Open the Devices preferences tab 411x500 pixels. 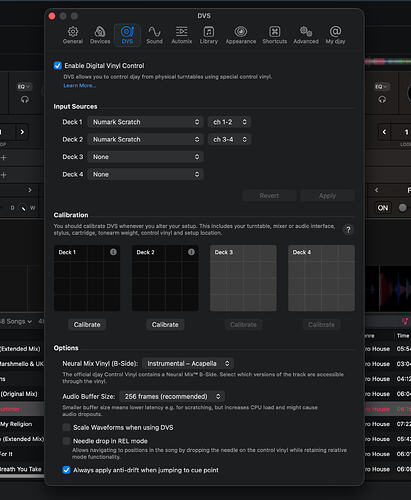coord(100,35)
